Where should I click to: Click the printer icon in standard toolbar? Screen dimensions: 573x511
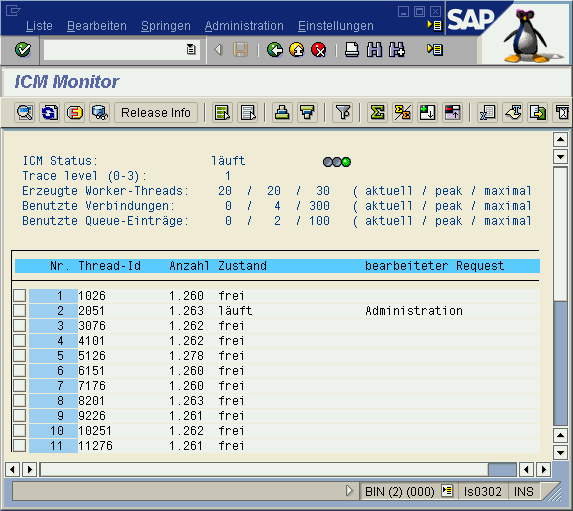click(x=352, y=50)
